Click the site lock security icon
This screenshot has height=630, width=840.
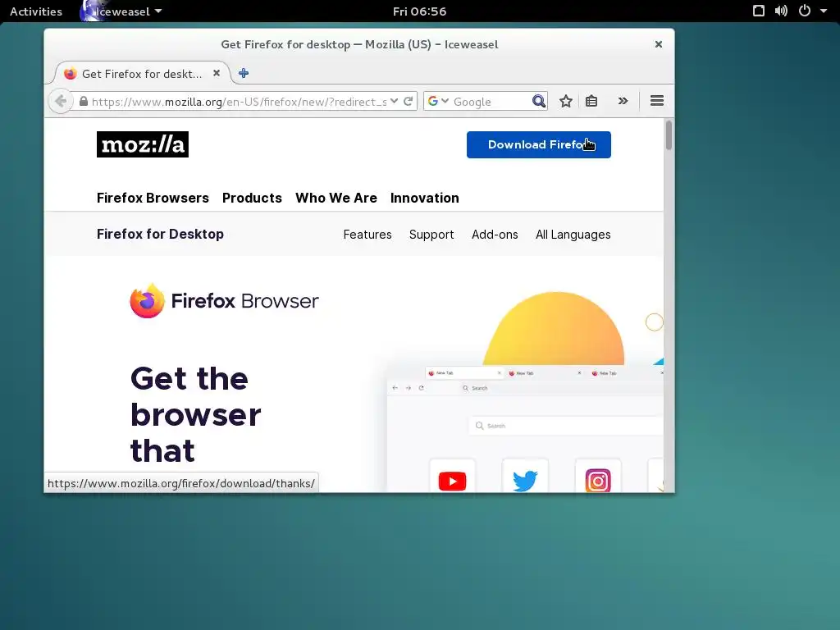(84, 101)
